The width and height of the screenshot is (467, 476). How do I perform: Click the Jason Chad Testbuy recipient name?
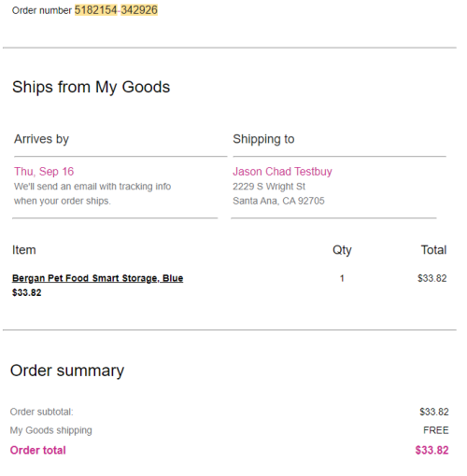pyautogui.click(x=282, y=172)
